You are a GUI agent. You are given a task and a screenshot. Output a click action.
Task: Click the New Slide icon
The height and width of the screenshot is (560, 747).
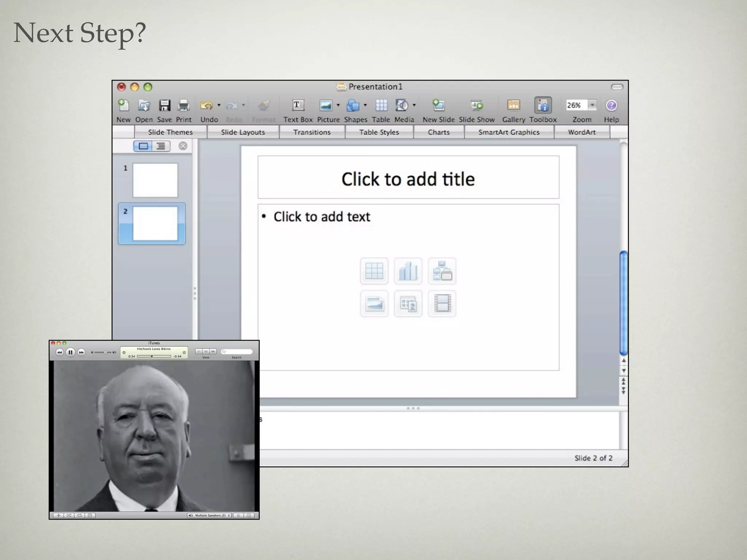438,106
